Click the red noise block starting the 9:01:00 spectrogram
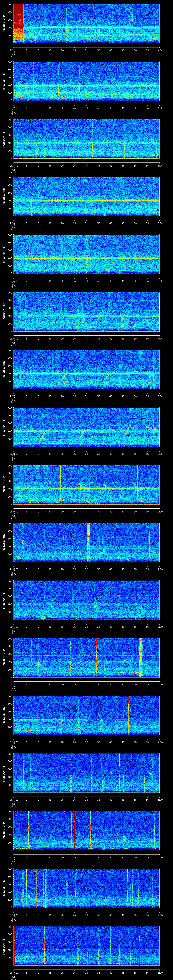 (18, 23)
